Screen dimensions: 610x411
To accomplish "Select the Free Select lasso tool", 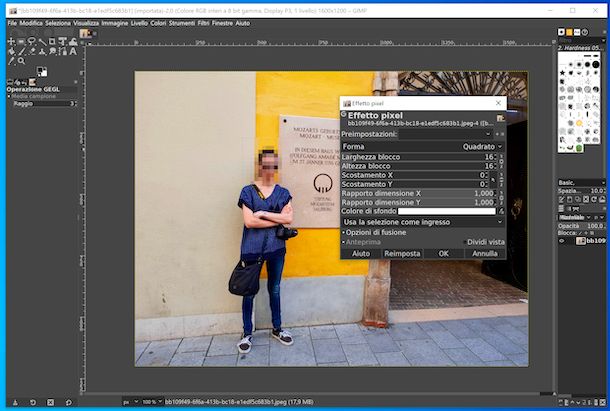I will (x=32, y=41).
